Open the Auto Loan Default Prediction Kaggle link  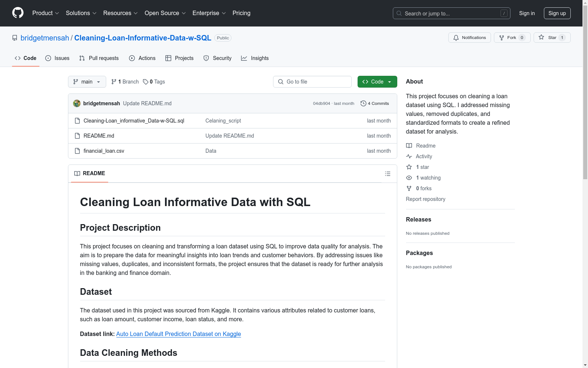(179, 334)
